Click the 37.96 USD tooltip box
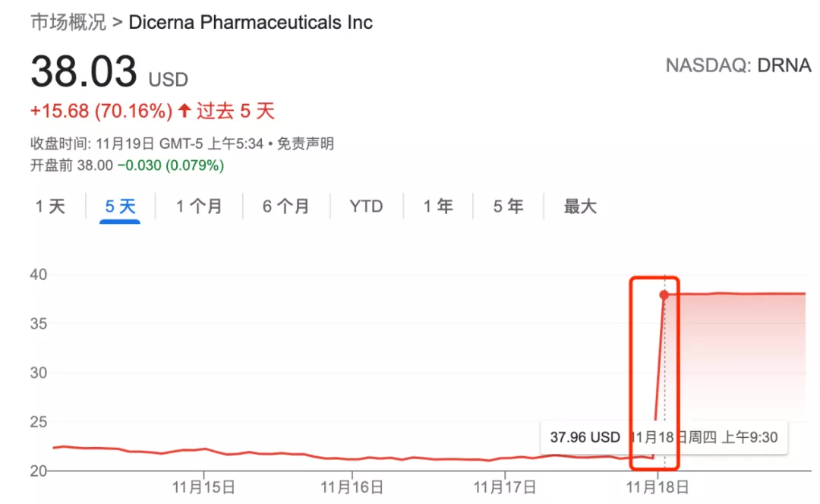Image resolution: width=820 pixels, height=504 pixels. (x=664, y=437)
